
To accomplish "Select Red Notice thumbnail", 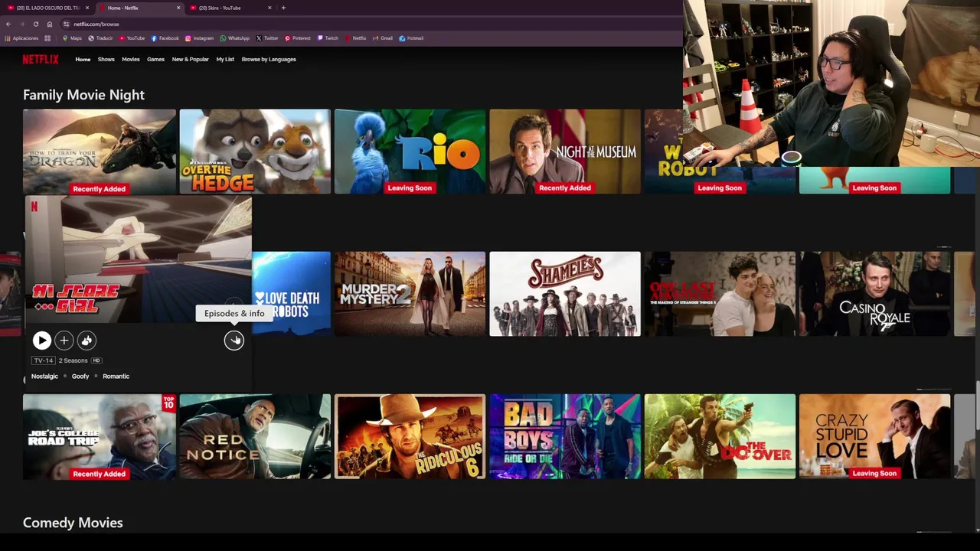I will (255, 437).
